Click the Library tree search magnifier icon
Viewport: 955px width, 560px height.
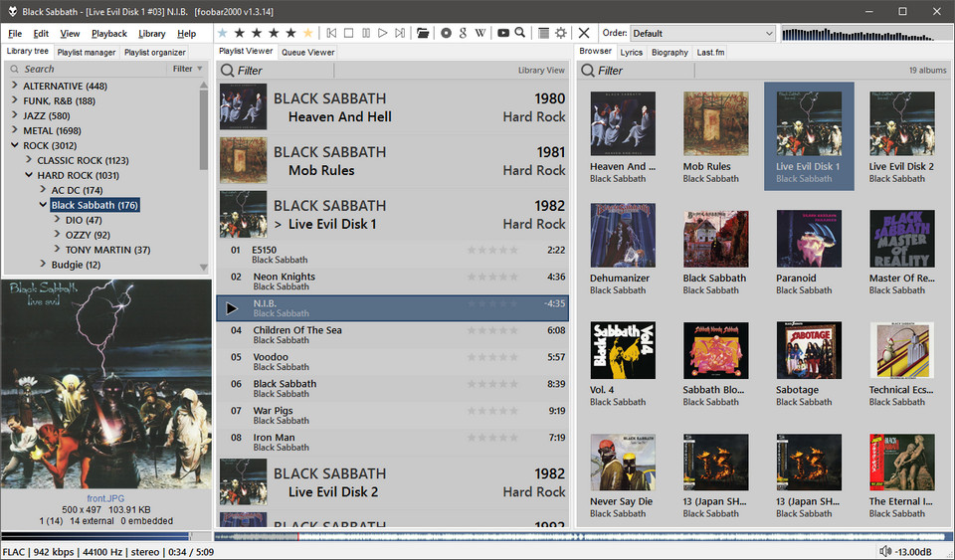click(15, 69)
